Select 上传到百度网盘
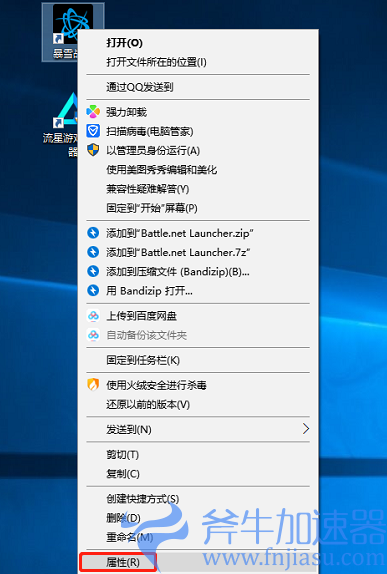 click(198, 316)
